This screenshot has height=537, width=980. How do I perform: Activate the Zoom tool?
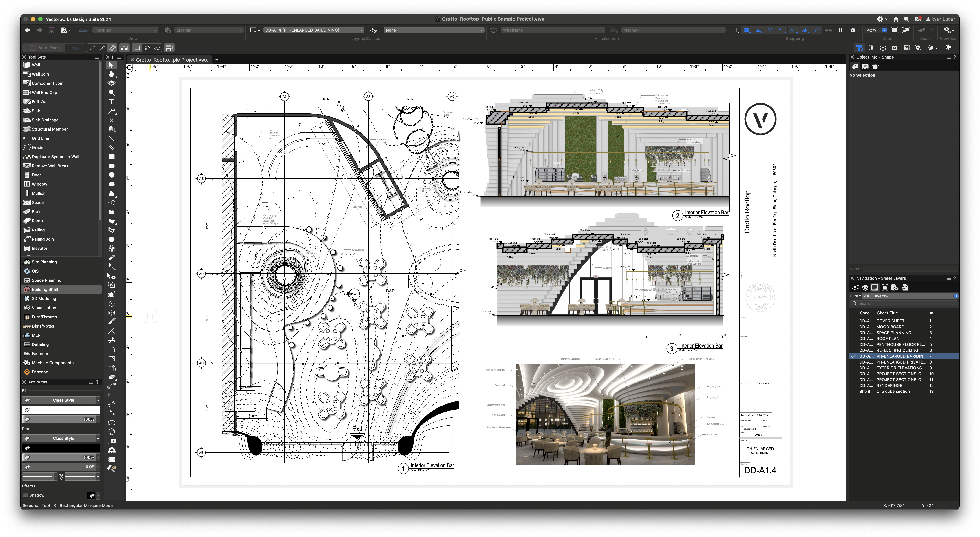click(x=111, y=92)
